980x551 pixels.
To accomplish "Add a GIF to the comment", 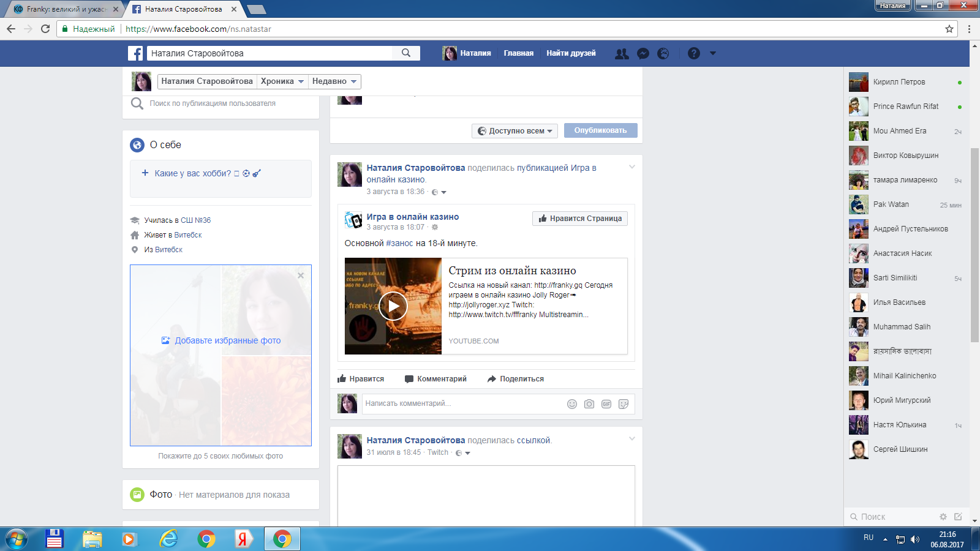I will [606, 404].
